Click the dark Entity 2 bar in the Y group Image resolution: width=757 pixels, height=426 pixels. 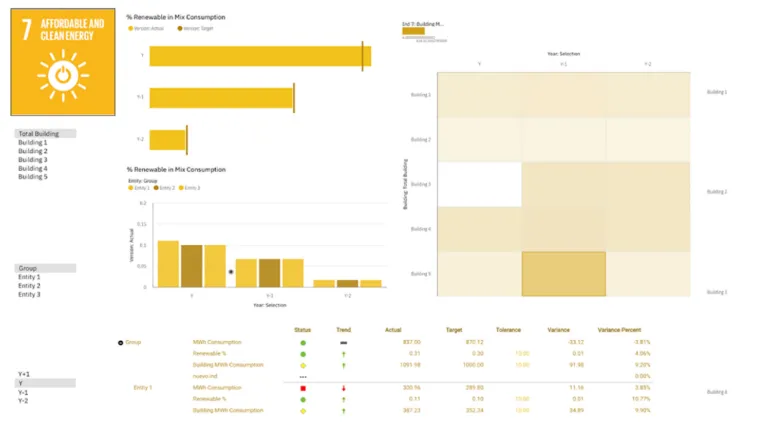pyautogui.click(x=192, y=266)
